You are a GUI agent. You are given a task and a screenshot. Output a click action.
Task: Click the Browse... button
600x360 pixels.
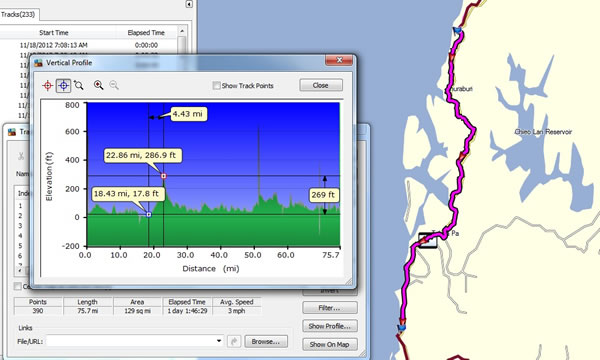tap(266, 341)
